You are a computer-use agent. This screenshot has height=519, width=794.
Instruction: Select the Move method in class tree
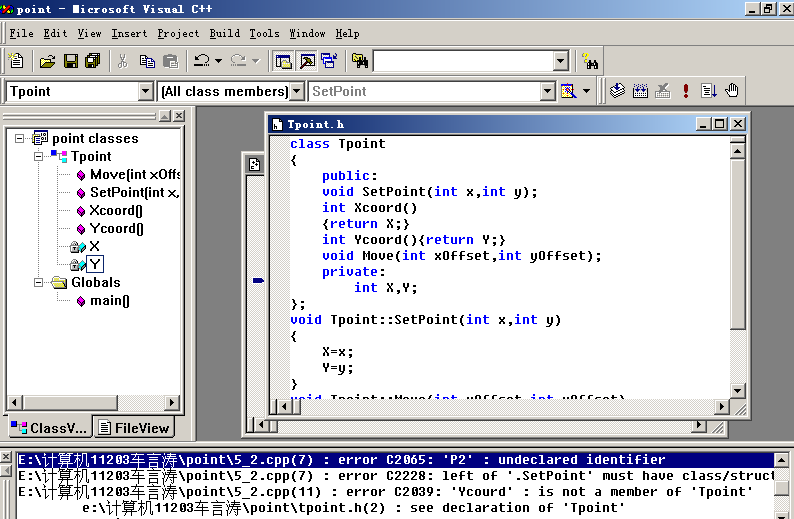click(x=135, y=175)
